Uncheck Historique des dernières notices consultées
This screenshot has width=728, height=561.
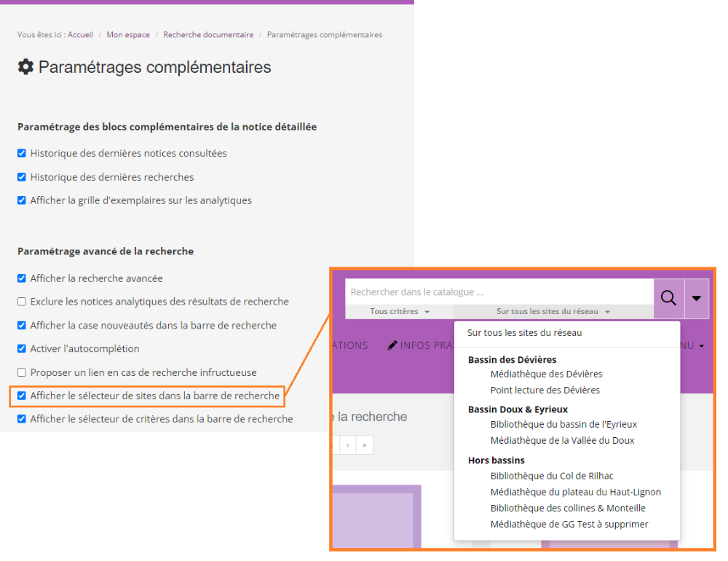(x=22, y=154)
